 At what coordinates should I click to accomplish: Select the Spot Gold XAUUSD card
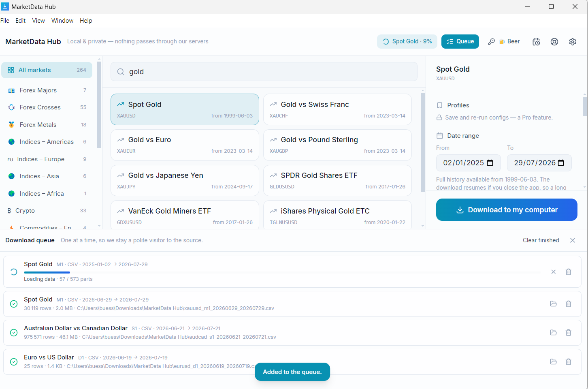coord(185,109)
